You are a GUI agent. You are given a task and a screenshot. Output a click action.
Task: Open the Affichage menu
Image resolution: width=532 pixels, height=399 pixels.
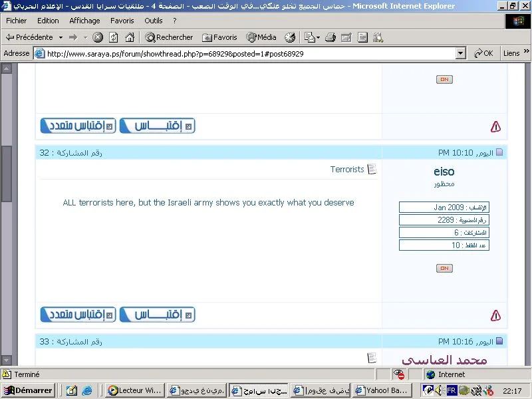(84, 21)
